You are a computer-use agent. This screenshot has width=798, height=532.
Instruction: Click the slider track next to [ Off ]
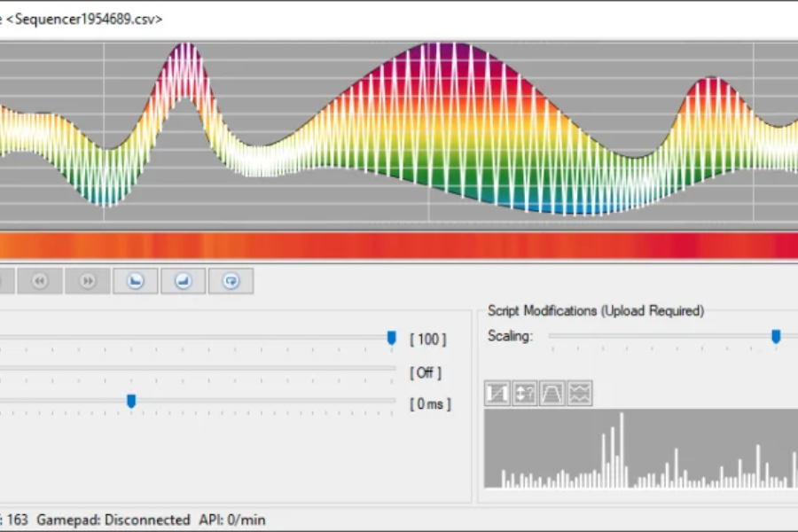(198, 368)
